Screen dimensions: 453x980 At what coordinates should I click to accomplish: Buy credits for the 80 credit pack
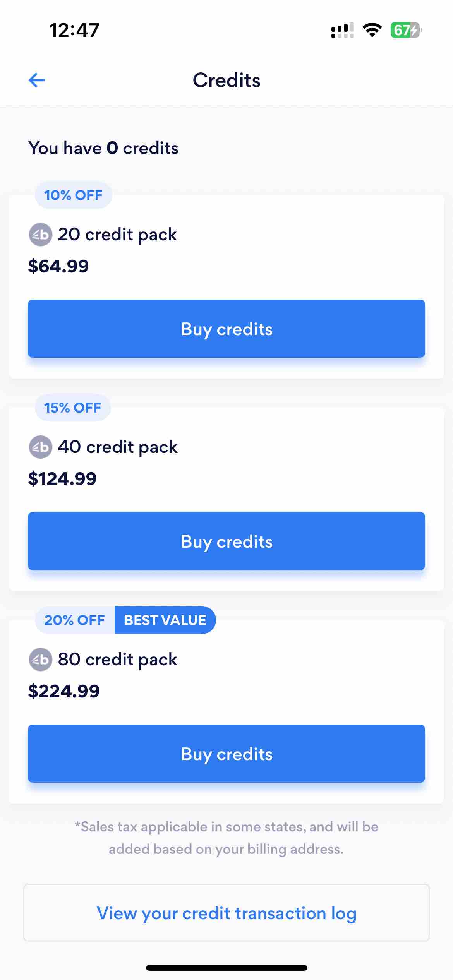click(226, 754)
